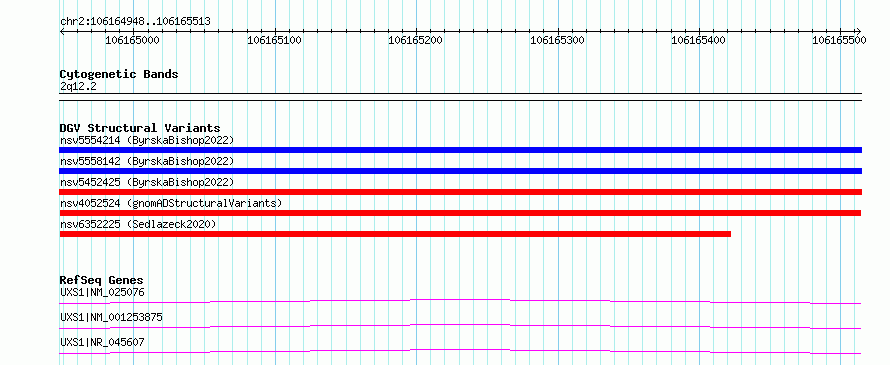This screenshot has height=365, width=890.
Task: Click the red nsv5452425 variant bar
Action: tap(460, 192)
